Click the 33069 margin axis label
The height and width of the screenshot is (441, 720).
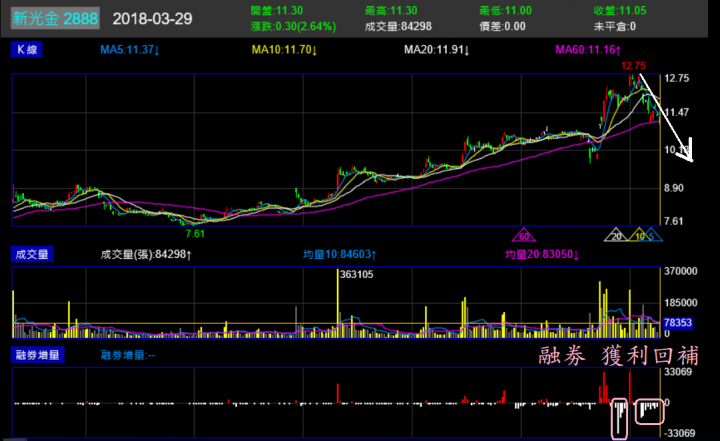tap(678, 372)
